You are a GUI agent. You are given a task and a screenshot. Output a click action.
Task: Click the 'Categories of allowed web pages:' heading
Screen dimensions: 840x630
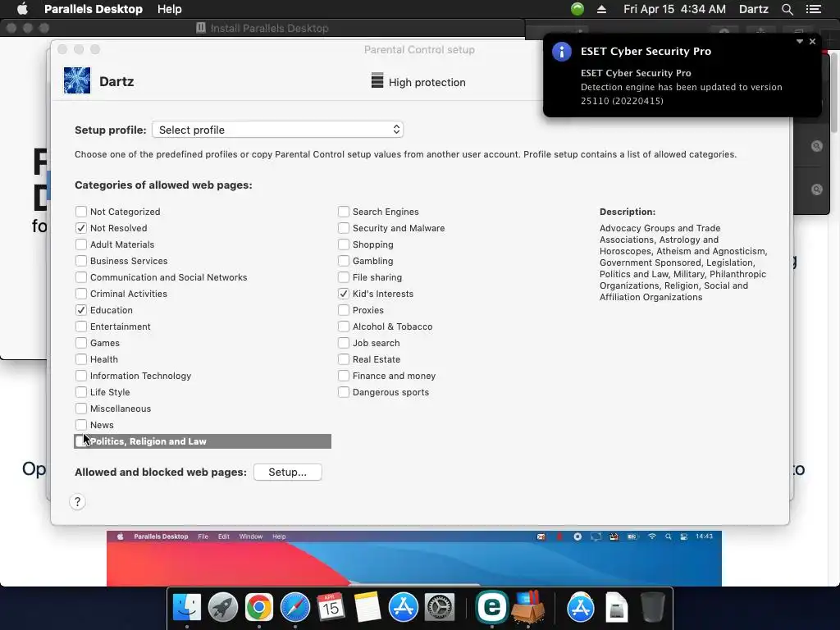163,185
